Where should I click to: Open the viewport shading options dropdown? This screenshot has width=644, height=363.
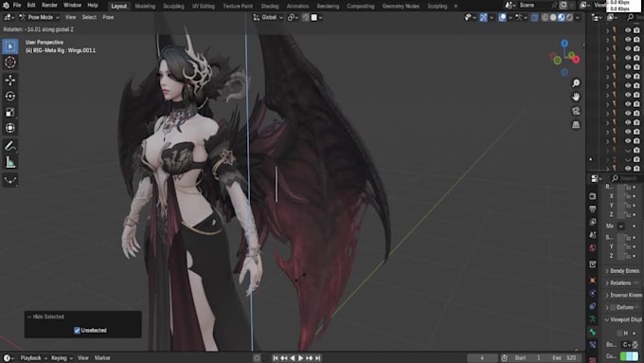578,17
